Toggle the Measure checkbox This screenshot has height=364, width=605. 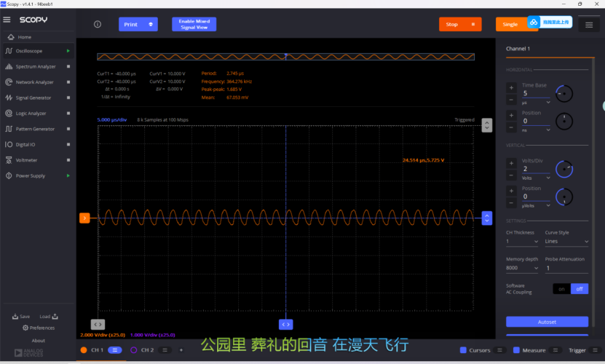(516, 350)
